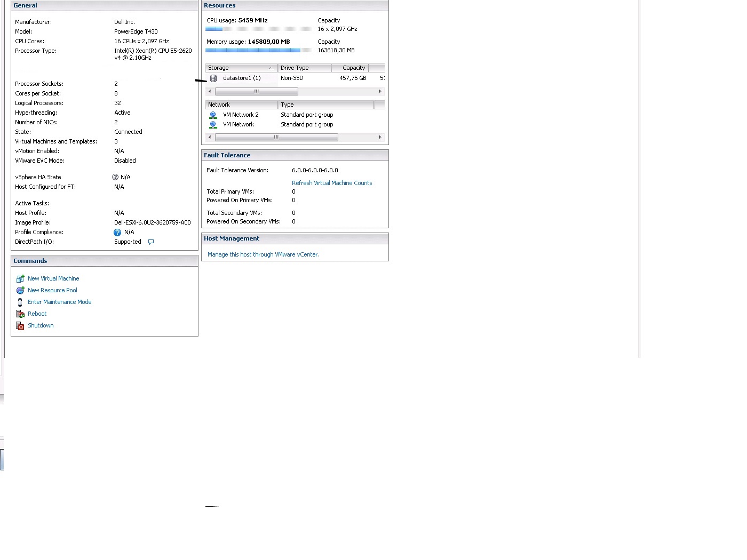This screenshot has width=747, height=560.
Task: Click the General panel header
Action: (x=105, y=5)
